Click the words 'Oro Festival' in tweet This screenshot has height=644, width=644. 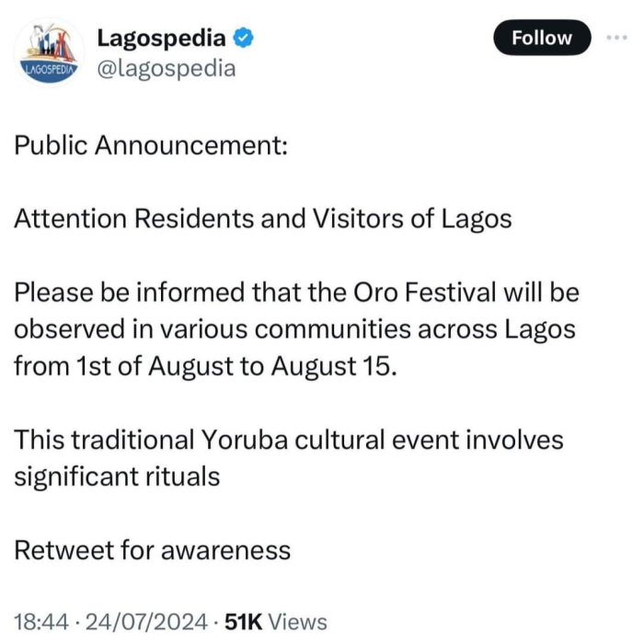pyautogui.click(x=425, y=292)
